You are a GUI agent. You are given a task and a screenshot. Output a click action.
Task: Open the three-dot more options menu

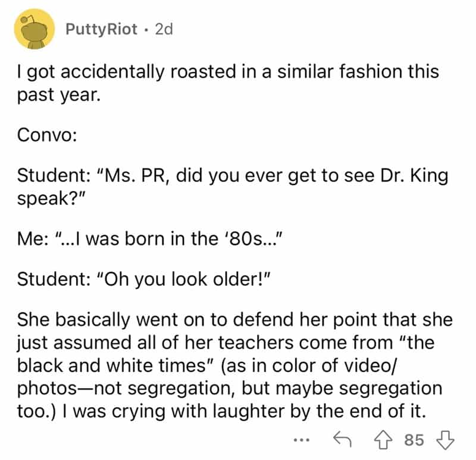[302, 440]
